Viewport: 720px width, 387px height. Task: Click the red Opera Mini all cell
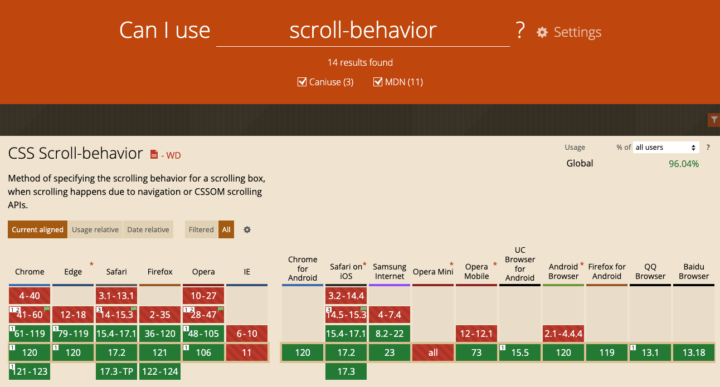coord(433,353)
